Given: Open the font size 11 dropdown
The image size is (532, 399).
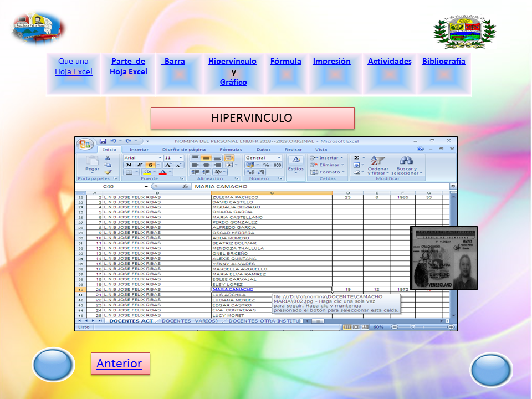Looking at the screenshot, I should coord(181,158).
